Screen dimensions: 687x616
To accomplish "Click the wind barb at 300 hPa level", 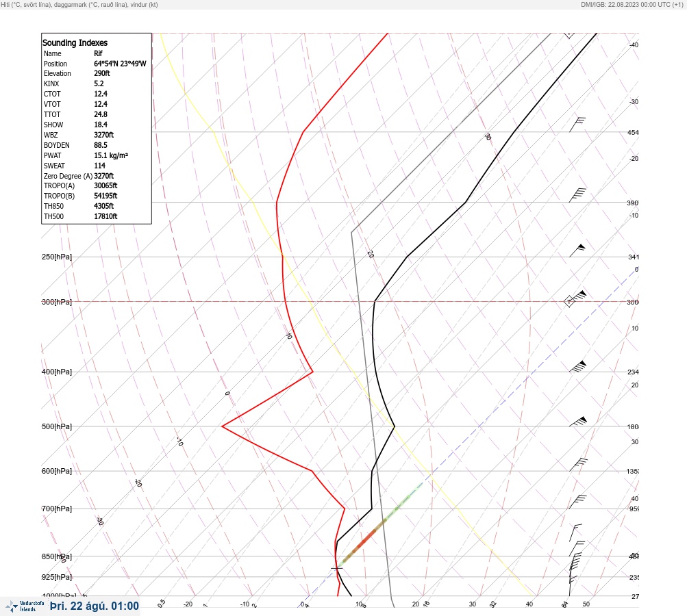I will pos(578,296).
